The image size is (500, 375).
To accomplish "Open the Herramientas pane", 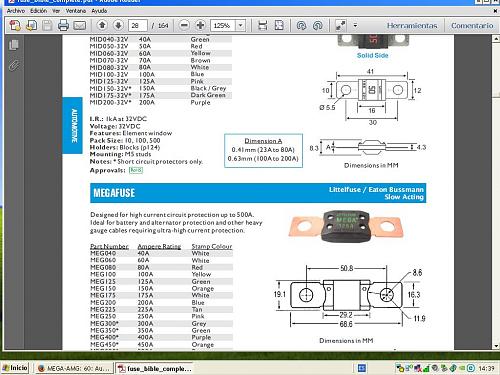I will point(412,26).
